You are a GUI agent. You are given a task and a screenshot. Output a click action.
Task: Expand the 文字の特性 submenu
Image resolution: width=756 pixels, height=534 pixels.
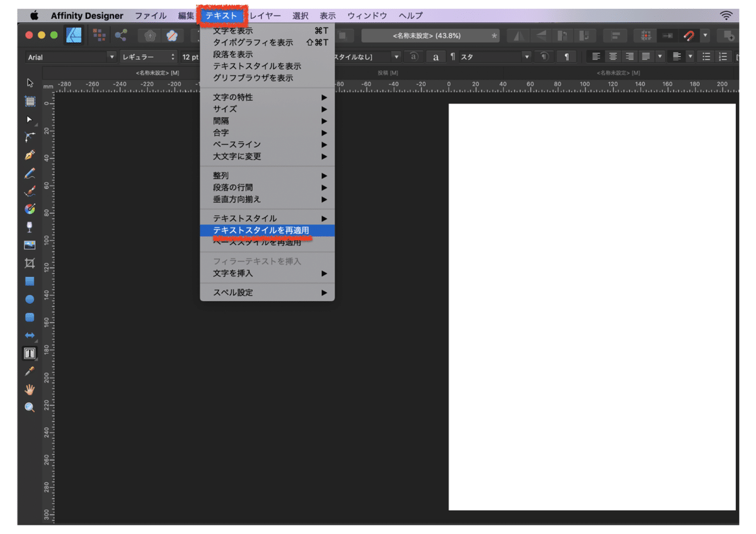coord(267,97)
